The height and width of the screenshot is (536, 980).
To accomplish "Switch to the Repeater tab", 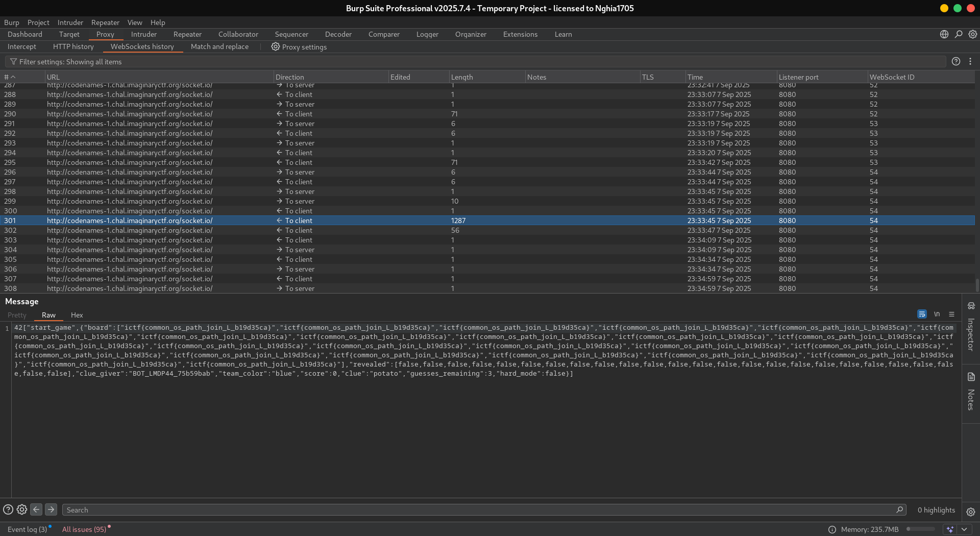I will click(x=187, y=34).
